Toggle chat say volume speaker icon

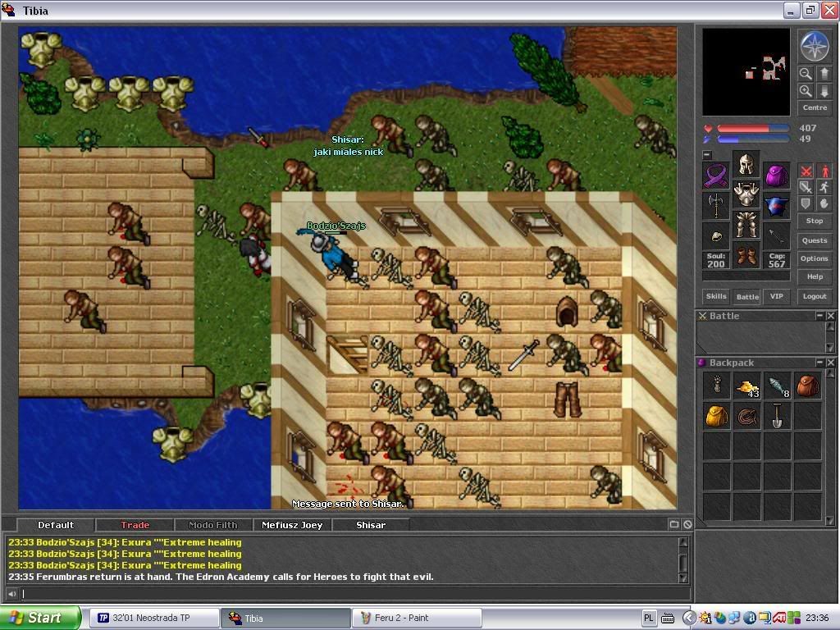[11, 594]
